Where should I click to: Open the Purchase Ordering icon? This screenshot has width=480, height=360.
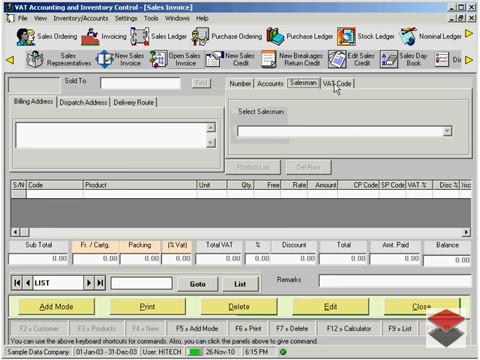(x=200, y=37)
